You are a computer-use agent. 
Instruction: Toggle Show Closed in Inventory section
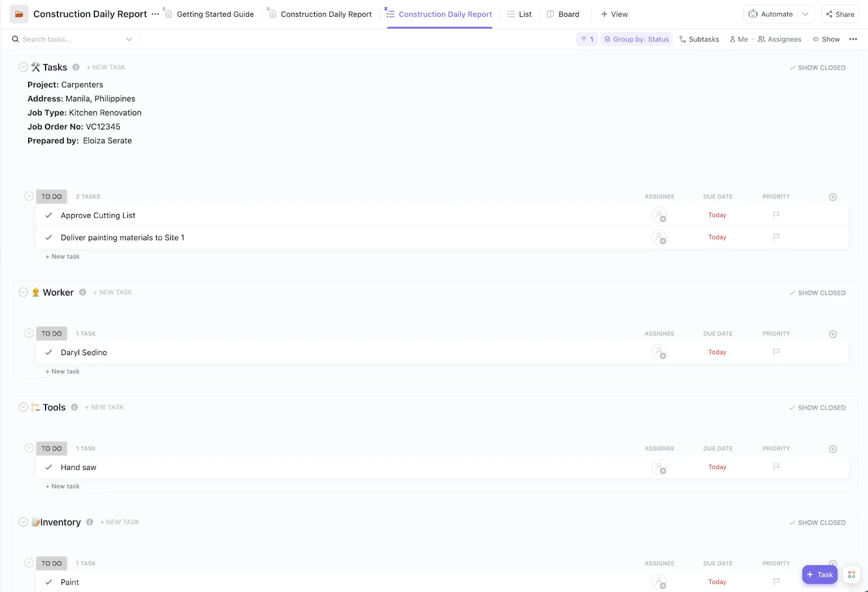pyautogui.click(x=818, y=523)
